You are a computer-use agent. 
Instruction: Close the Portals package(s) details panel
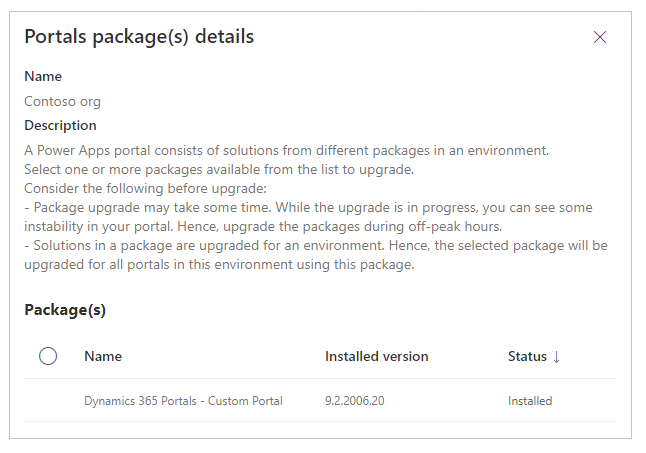click(x=600, y=38)
